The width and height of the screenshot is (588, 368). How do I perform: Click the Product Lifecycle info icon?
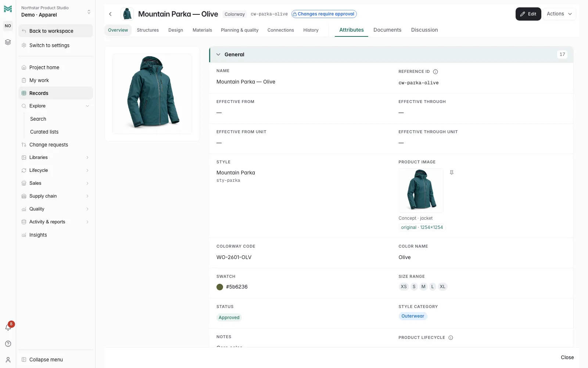(451, 338)
